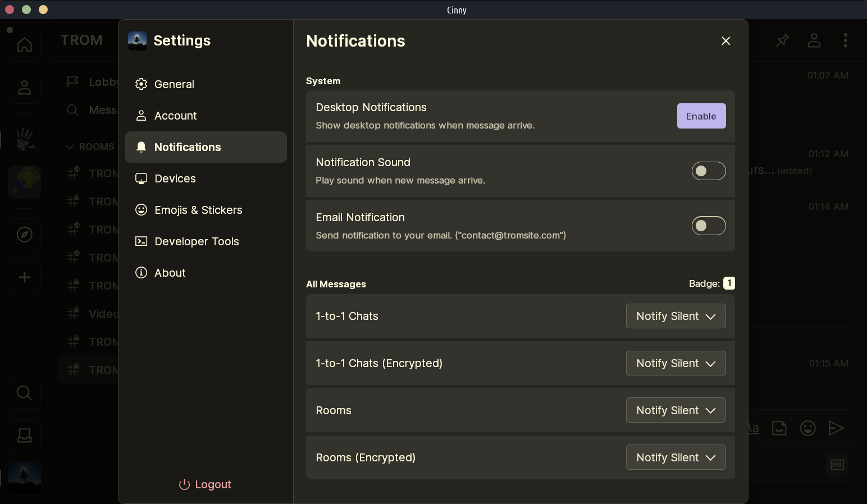Open the 1-to-1 Chats notify dropdown
Viewport: 867px width, 504px height.
point(676,316)
